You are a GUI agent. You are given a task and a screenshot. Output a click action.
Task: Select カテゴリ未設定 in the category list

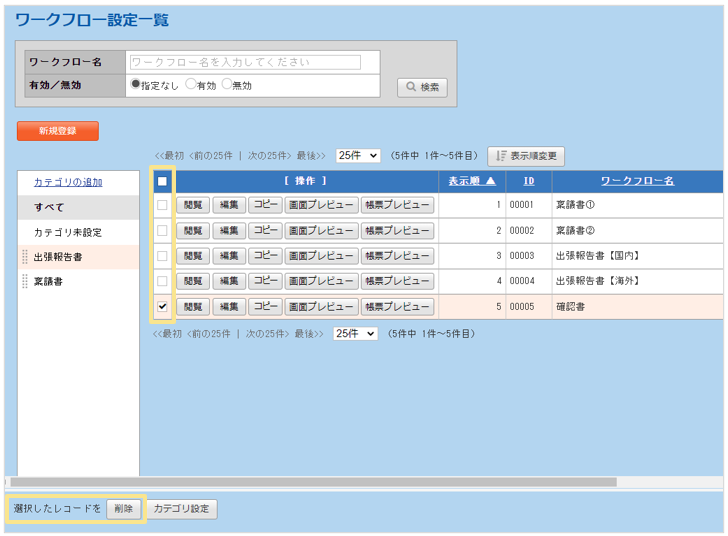(68, 232)
